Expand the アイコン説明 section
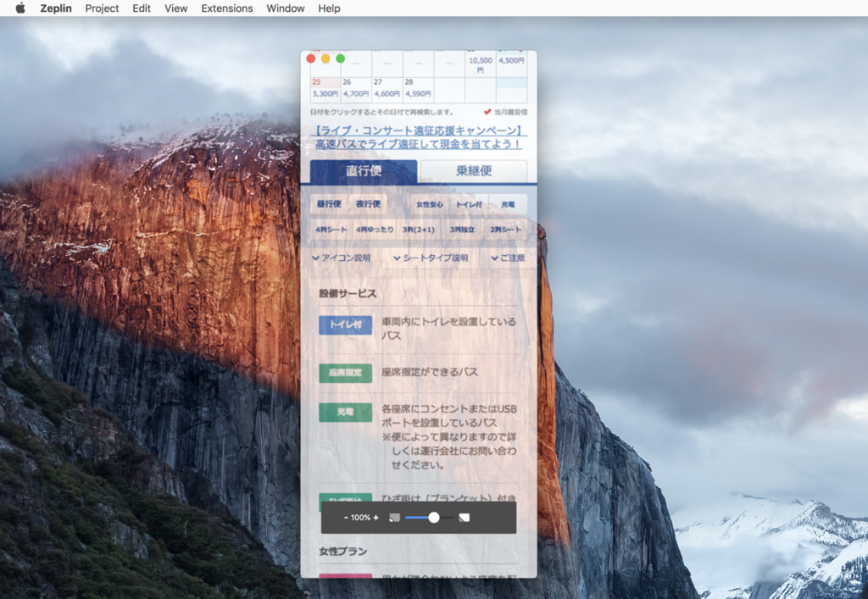This screenshot has height=599, width=868. coord(342,258)
